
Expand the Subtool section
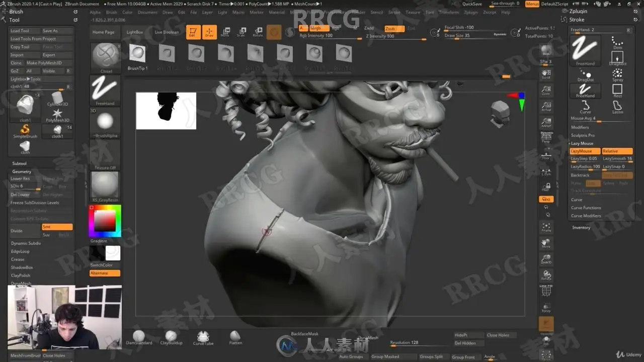click(20, 163)
